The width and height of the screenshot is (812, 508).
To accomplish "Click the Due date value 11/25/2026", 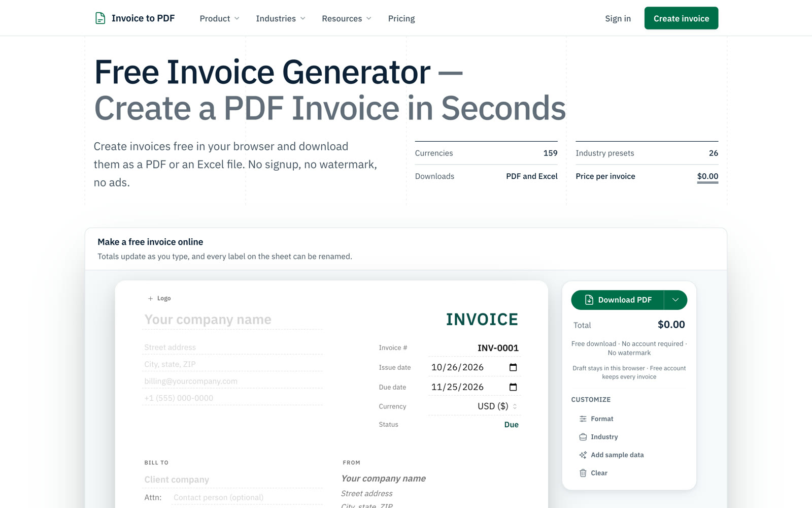I will pyautogui.click(x=457, y=387).
